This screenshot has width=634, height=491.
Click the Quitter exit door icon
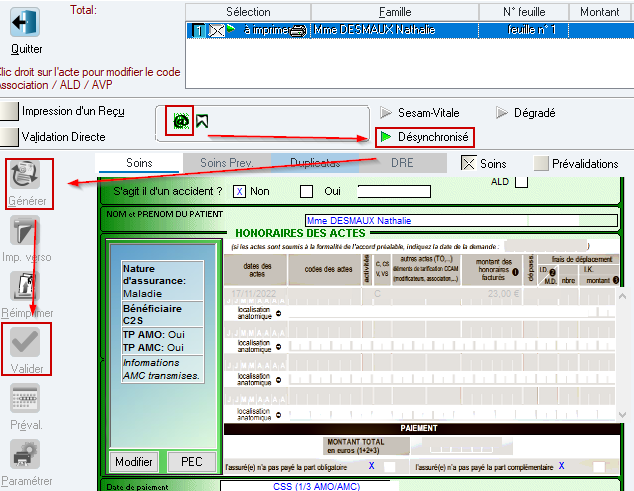[x=25, y=22]
